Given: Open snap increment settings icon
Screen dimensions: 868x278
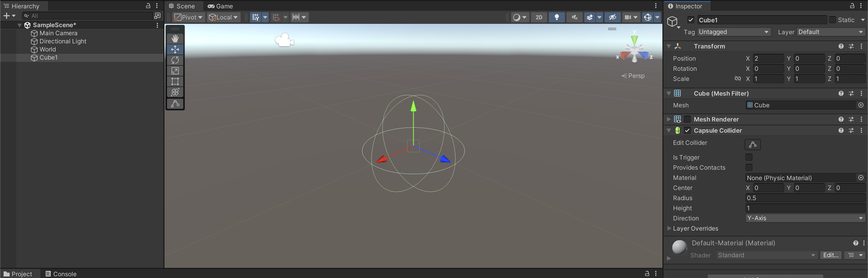Looking at the screenshot, I should 296,17.
